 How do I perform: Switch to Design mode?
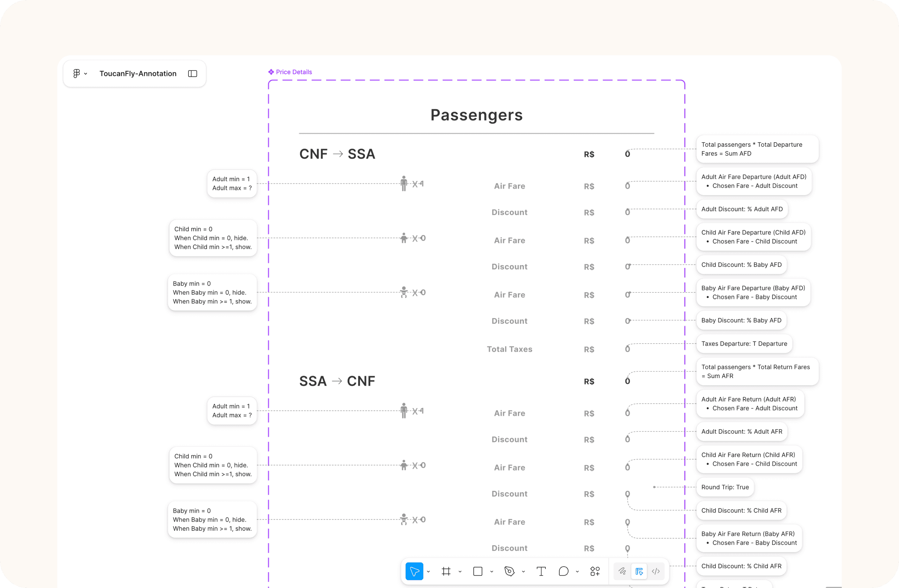pos(639,571)
